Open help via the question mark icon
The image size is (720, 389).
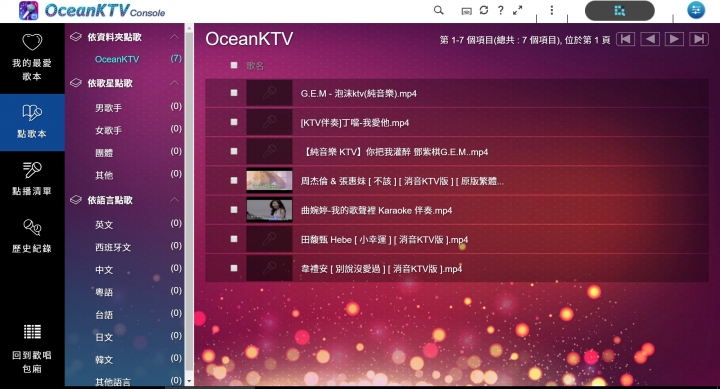coord(501,10)
